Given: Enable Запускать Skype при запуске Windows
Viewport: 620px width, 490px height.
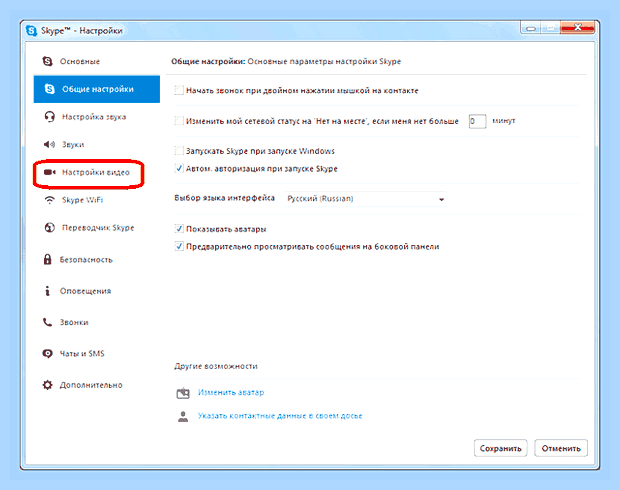Looking at the screenshot, I should 179,151.
